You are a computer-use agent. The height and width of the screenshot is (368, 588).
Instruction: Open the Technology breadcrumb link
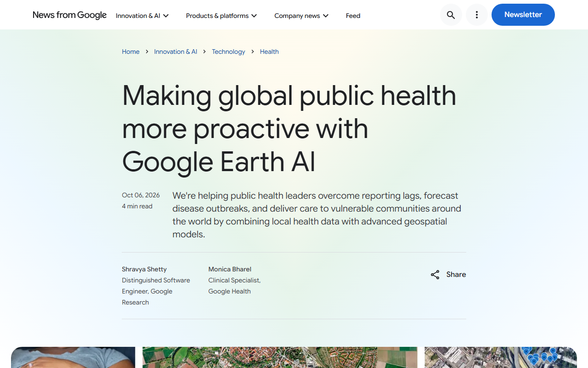tap(228, 52)
